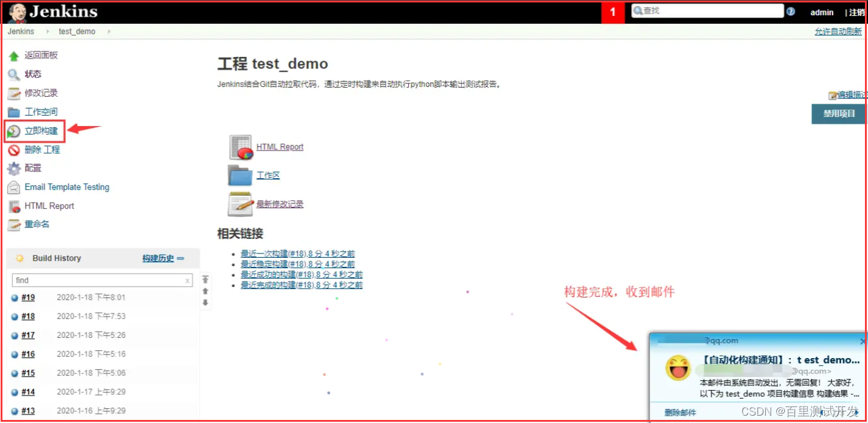Click the blue status ball for build #19
This screenshot has width=868, height=423.
15,298
